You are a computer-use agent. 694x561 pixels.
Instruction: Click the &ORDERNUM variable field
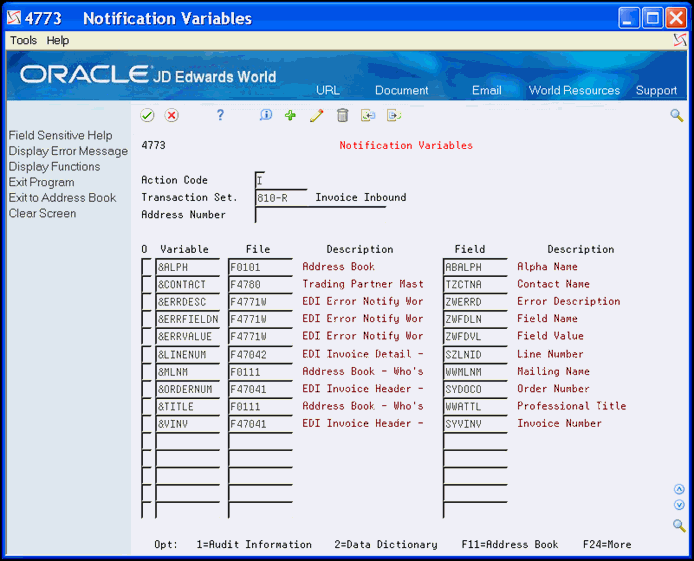[x=188, y=389]
